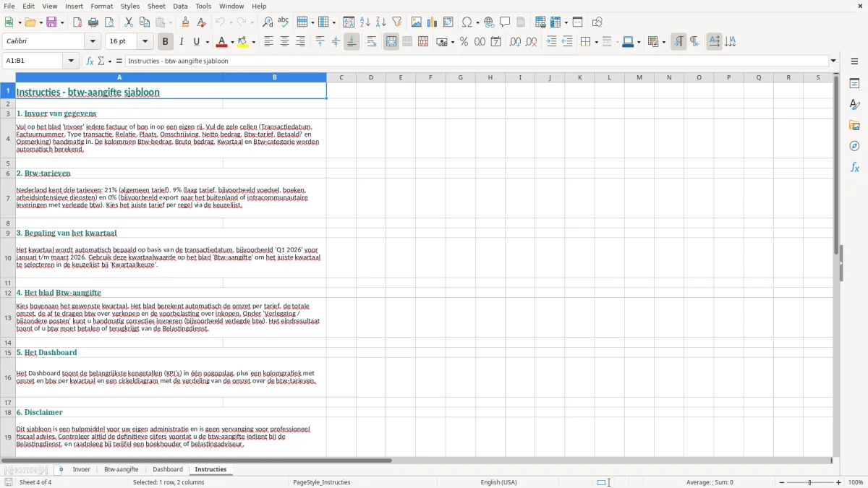
Task: Toggle Merge and Center cells
Action: pos(391,42)
